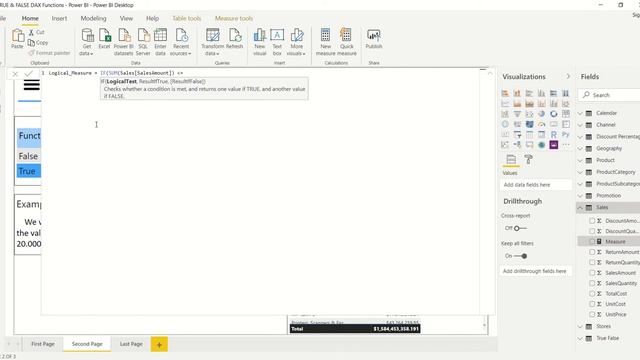Select the Slicer visual icon

[x=517, y=134]
